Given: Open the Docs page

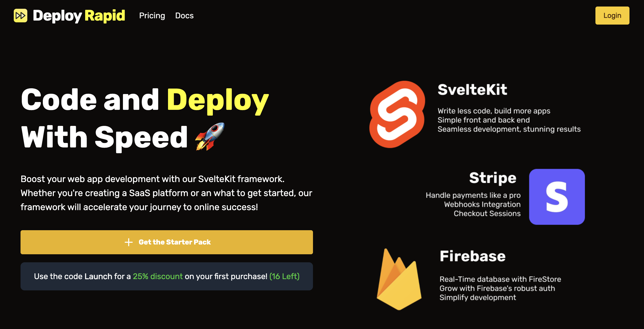Looking at the screenshot, I should click(x=184, y=16).
